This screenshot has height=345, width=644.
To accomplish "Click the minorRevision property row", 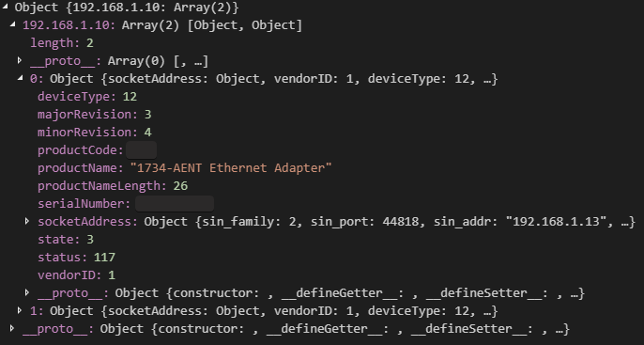I will (95, 133).
